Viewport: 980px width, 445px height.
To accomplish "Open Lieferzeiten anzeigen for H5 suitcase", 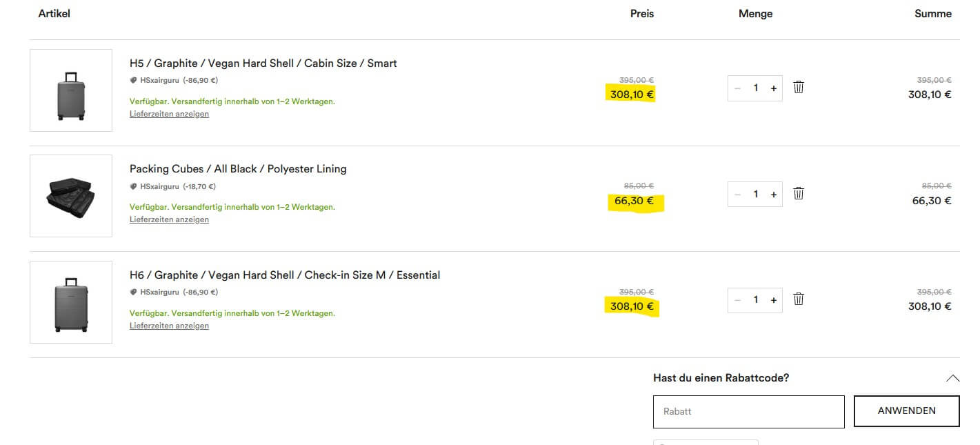I will click(x=169, y=114).
